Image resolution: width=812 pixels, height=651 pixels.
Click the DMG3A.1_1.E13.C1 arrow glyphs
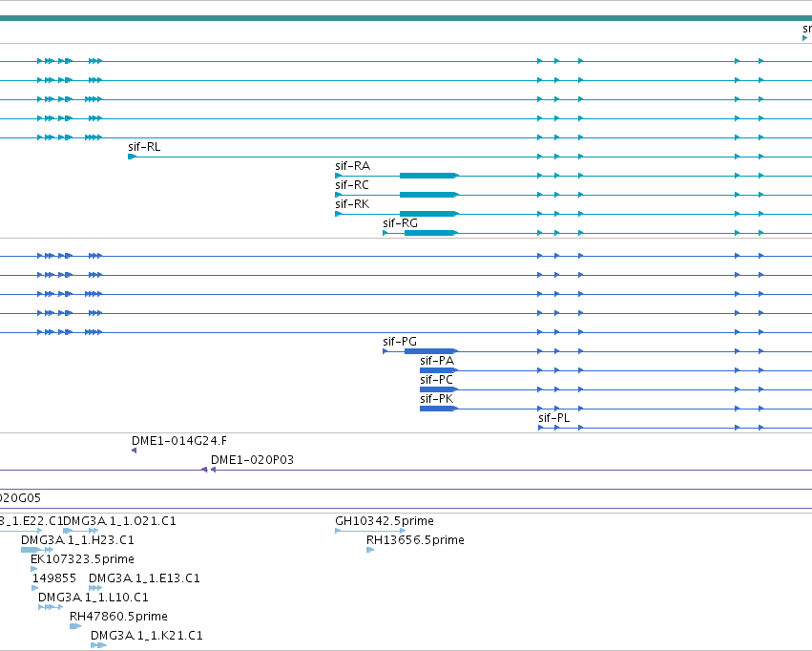click(x=95, y=588)
